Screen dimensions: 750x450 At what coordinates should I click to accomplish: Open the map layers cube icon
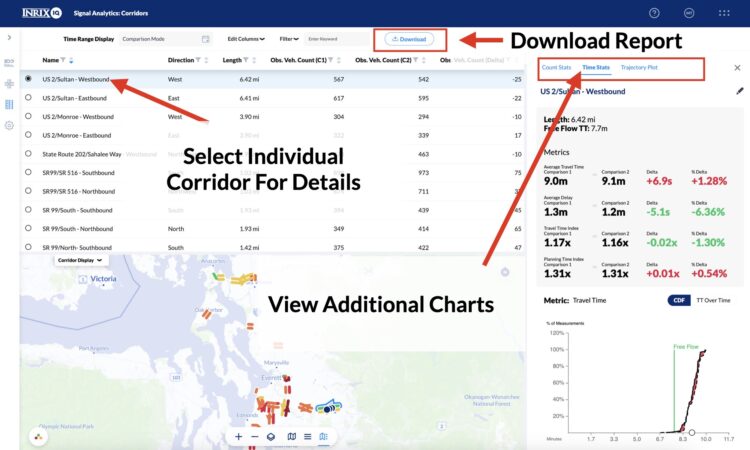tap(271, 437)
